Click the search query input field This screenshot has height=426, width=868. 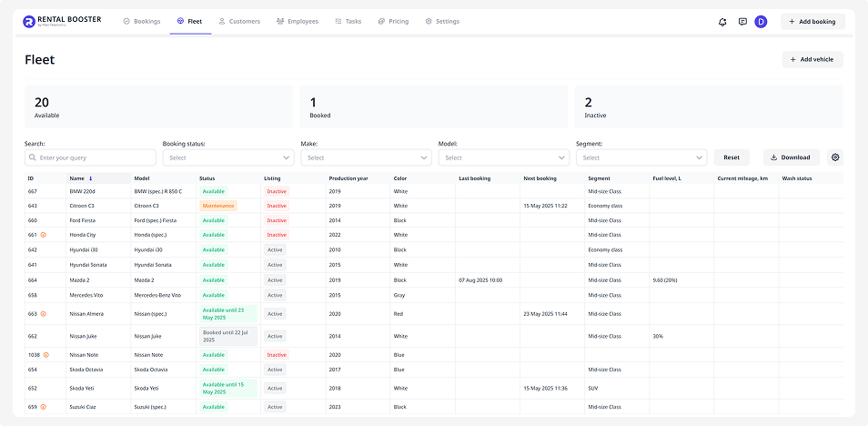90,157
